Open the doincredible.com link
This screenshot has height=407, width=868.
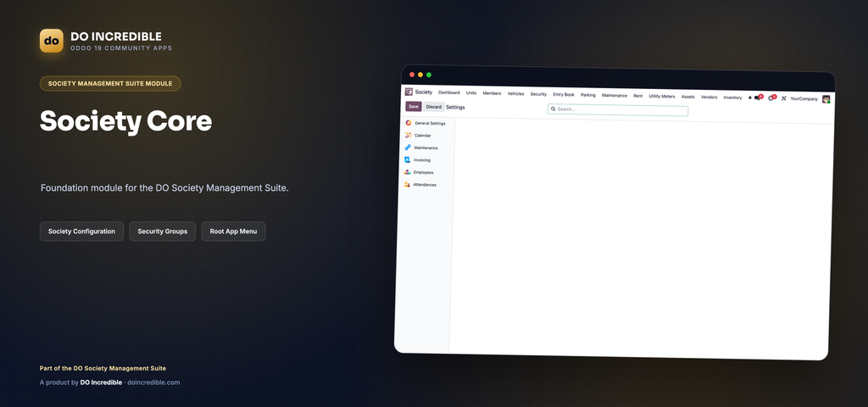[x=153, y=382]
